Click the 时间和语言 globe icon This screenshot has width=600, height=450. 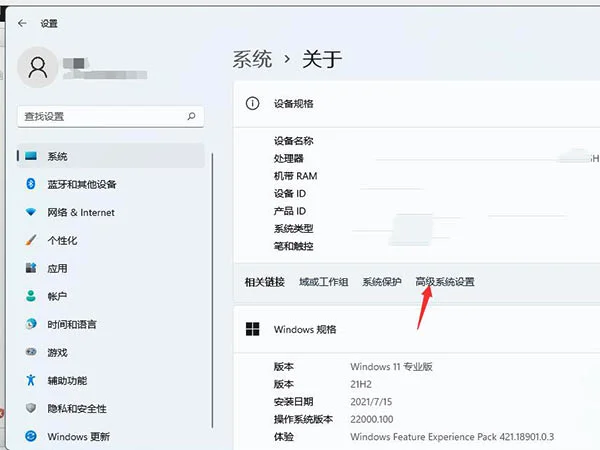click(x=31, y=324)
